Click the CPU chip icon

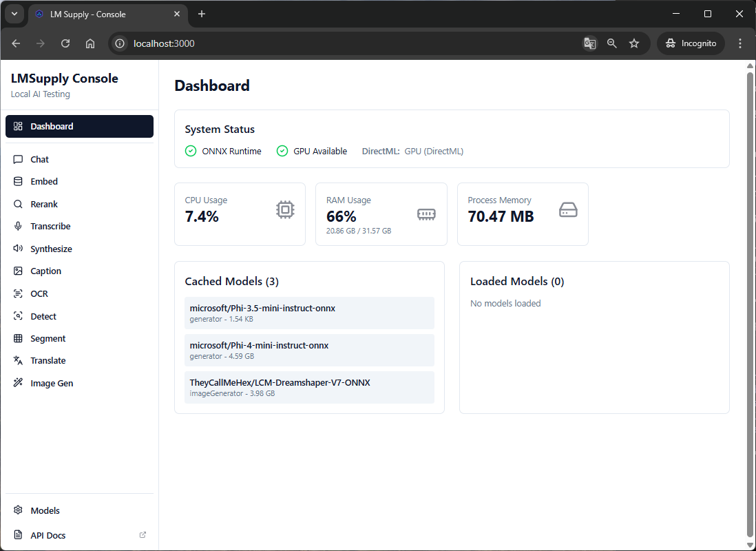pos(285,210)
